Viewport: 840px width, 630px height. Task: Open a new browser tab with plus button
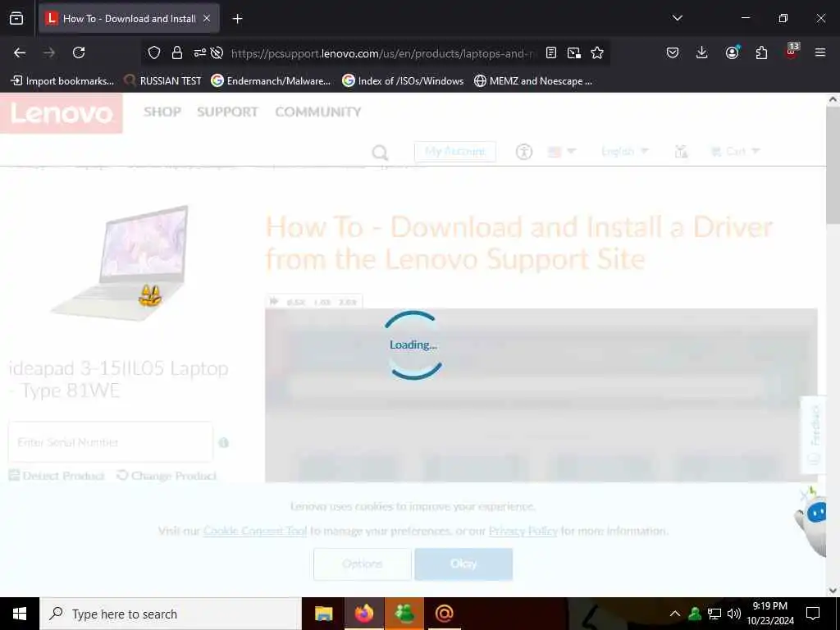pyautogui.click(x=237, y=19)
